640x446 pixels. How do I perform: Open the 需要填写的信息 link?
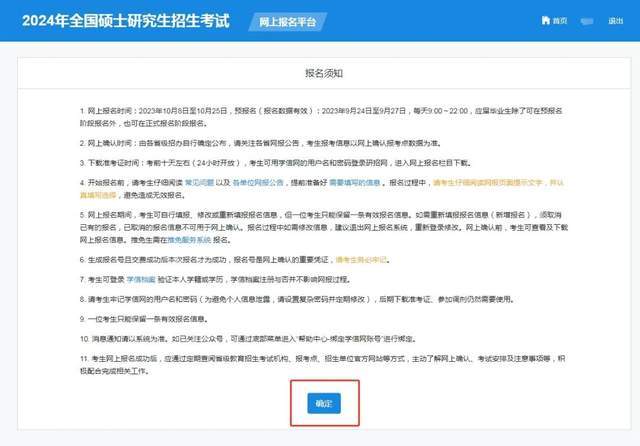[x=355, y=182]
